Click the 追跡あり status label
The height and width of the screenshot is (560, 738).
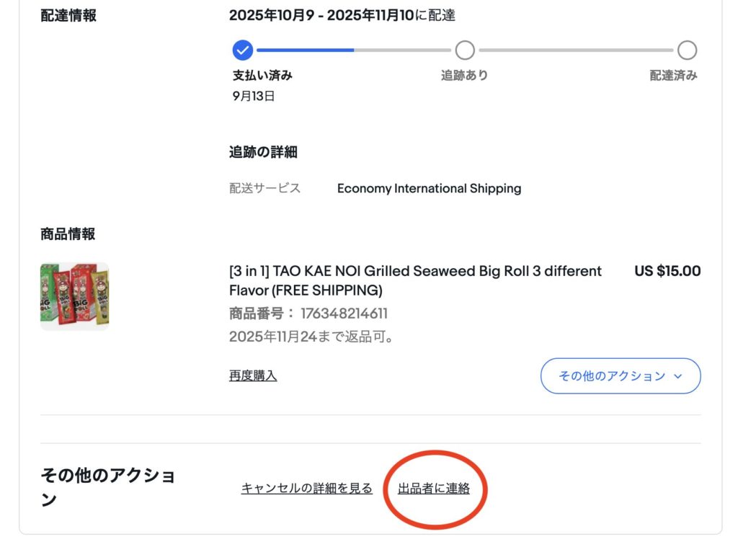pos(465,75)
